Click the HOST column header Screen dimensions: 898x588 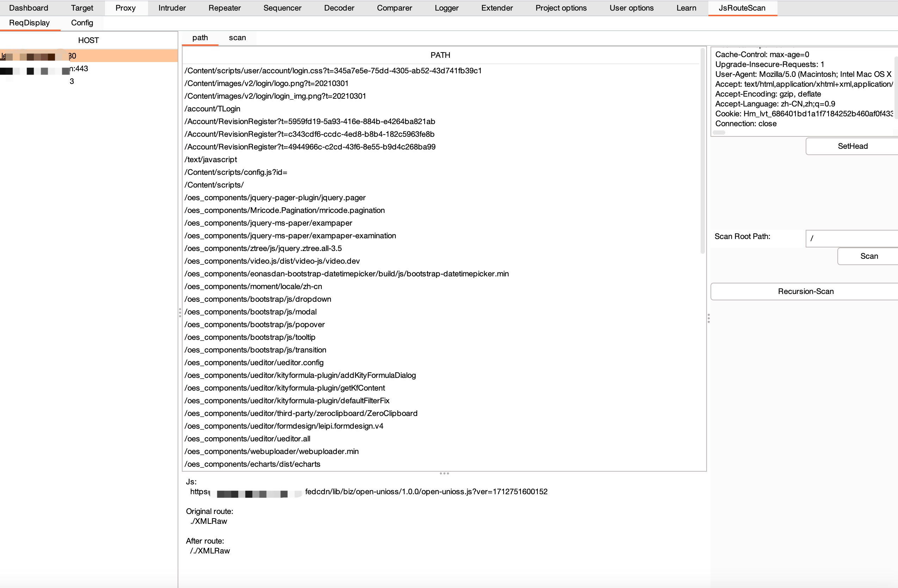click(88, 41)
